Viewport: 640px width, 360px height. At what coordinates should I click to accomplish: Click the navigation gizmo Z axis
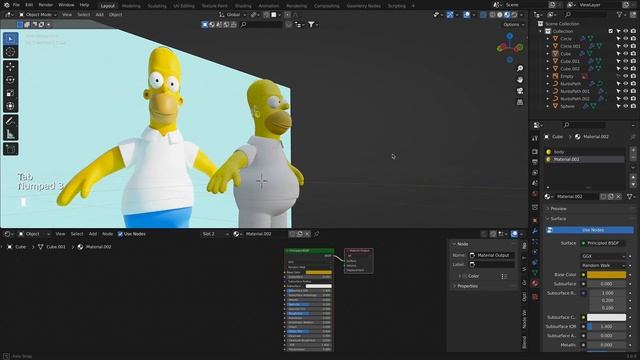510,36
